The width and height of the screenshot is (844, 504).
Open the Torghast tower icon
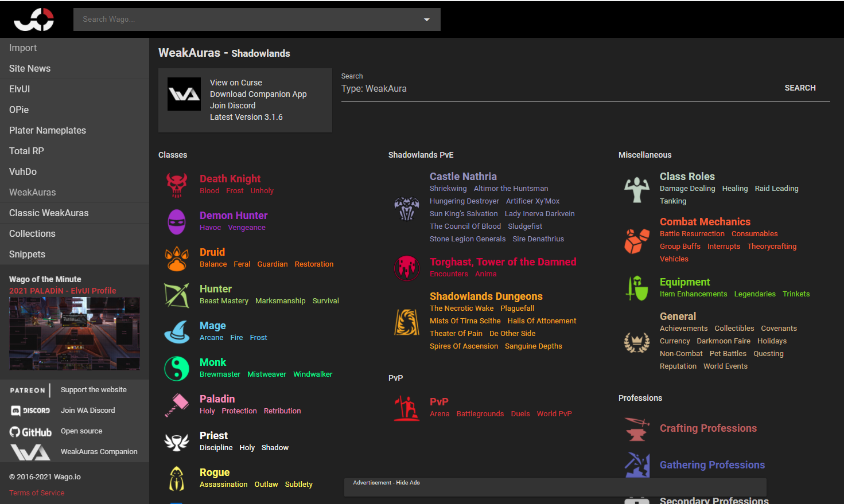point(407,268)
